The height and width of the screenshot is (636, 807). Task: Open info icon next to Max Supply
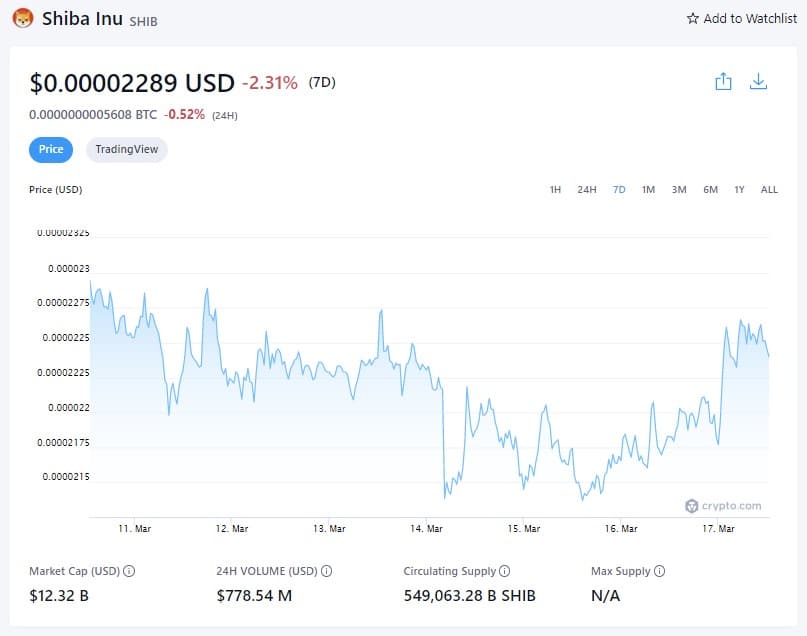click(x=659, y=571)
